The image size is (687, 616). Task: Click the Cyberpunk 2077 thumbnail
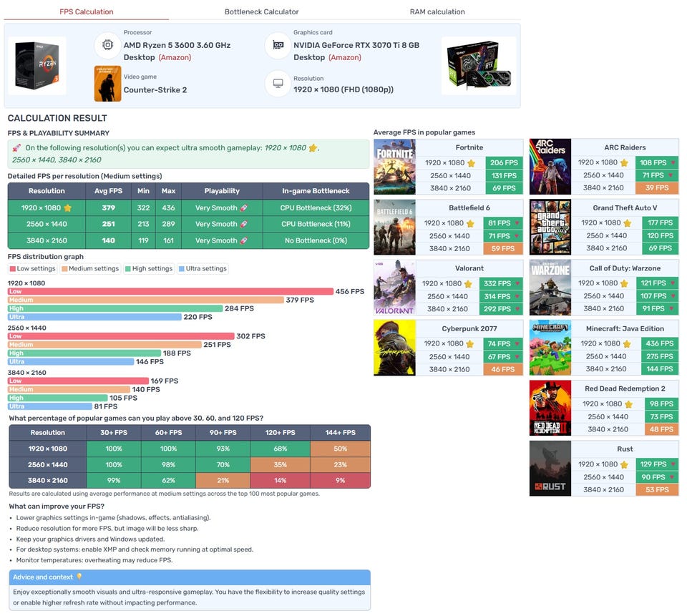coord(395,348)
